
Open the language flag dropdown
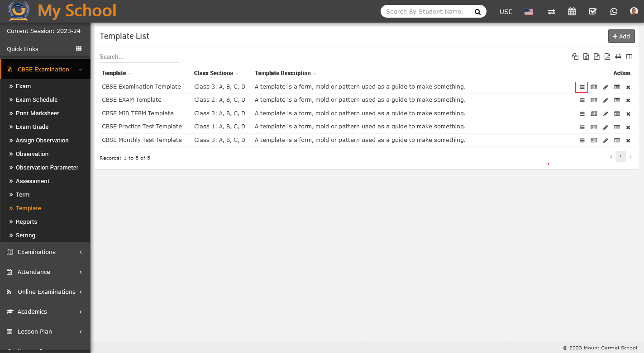click(x=529, y=12)
